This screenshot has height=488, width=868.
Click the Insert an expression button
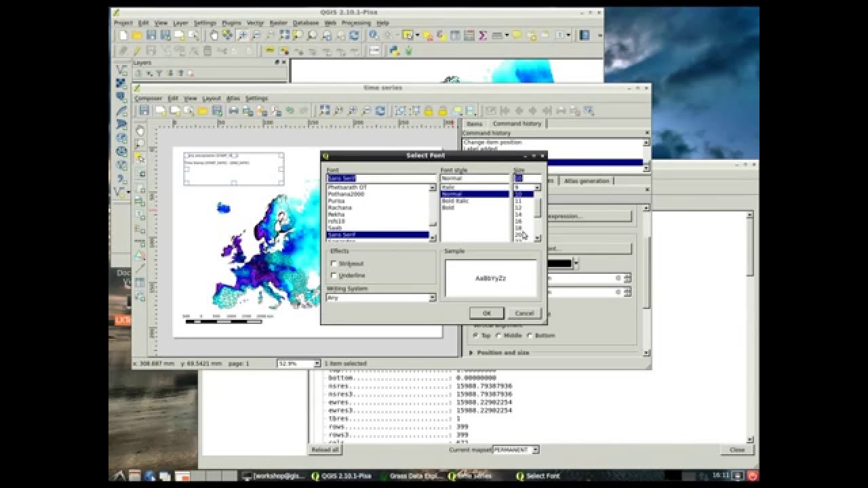[x=589, y=216]
